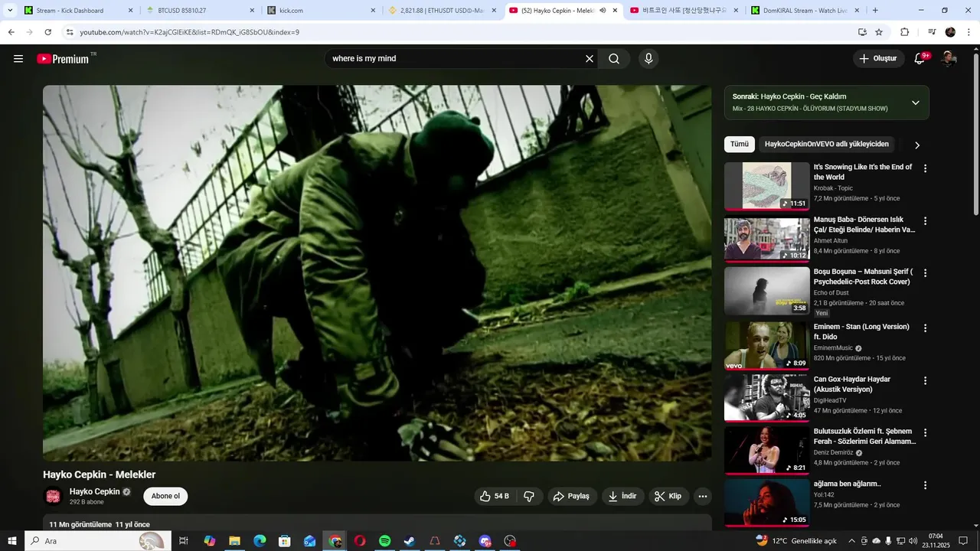The image size is (980, 551).
Task: Mute the tab via the speaker icon on the Hayko Cepkin tab
Action: point(603,11)
